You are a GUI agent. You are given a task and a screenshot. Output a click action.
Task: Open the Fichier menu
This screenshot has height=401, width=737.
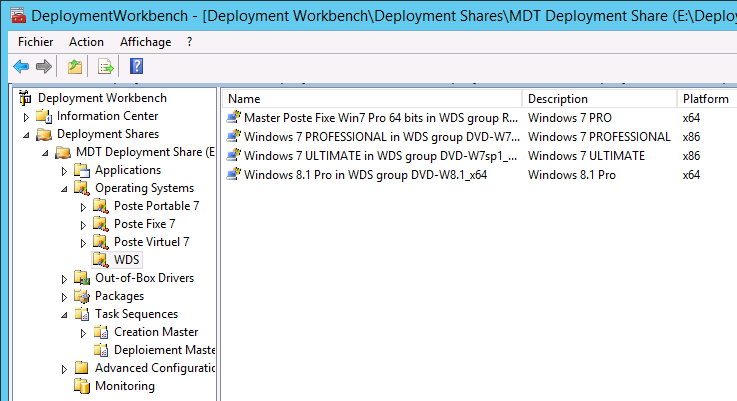pos(35,42)
